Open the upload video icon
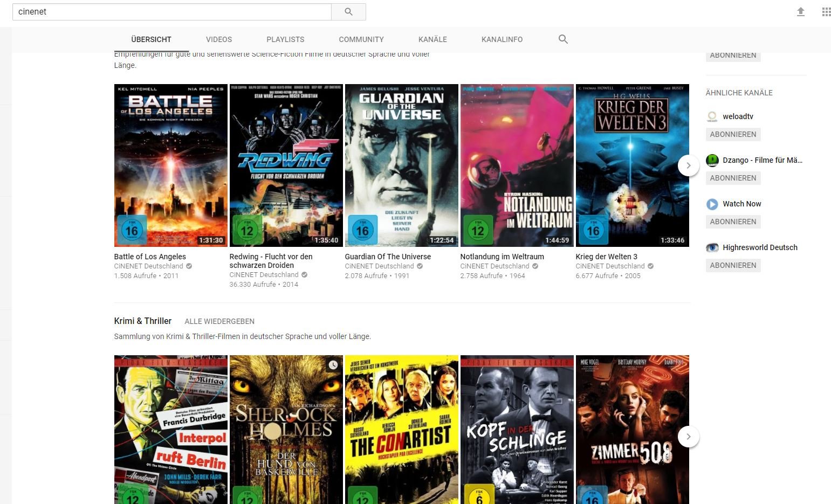831x504 pixels. (801, 12)
